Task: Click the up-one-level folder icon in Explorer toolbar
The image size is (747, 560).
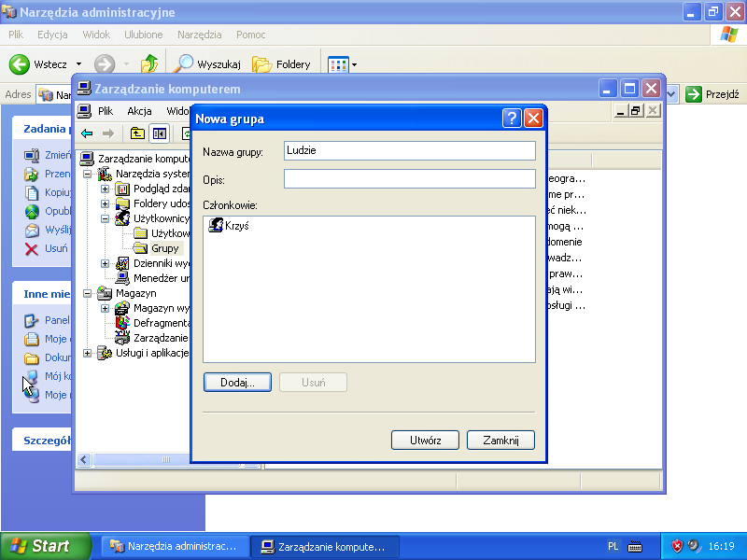Action: point(149,64)
